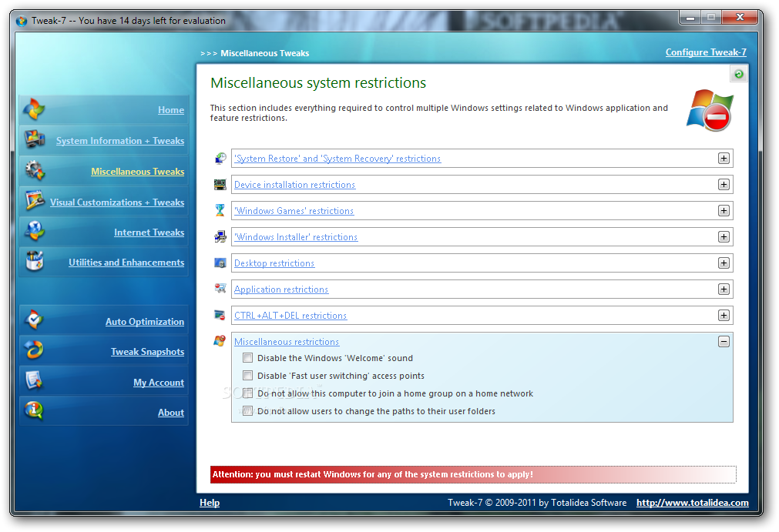Open Utilities and Enhancements
Screen dimensions: 779x532
126,263
